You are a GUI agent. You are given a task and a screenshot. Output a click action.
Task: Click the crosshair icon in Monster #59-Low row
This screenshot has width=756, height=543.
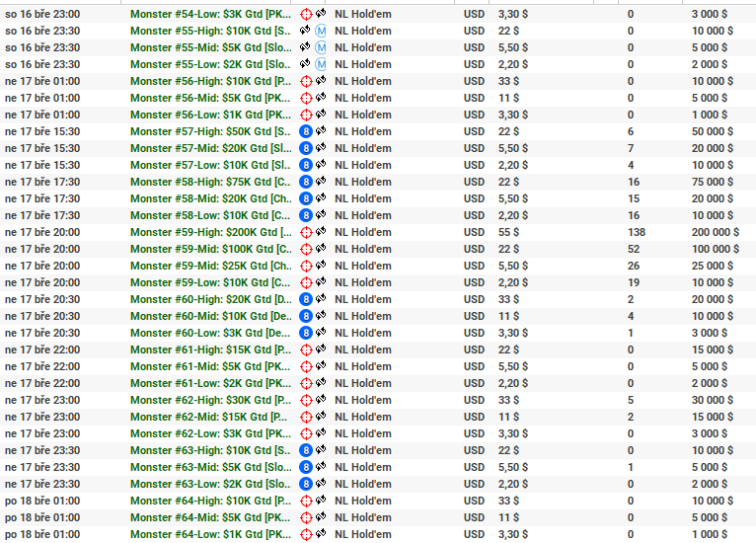coord(306,283)
